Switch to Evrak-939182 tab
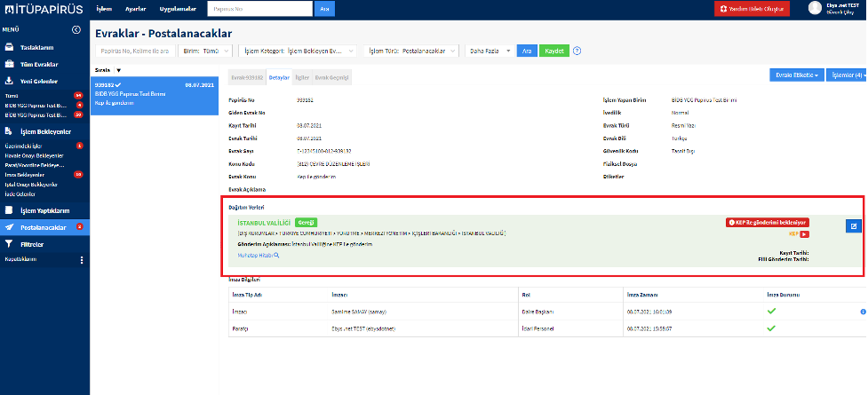Viewport: 868px width, 395px height. (x=247, y=77)
